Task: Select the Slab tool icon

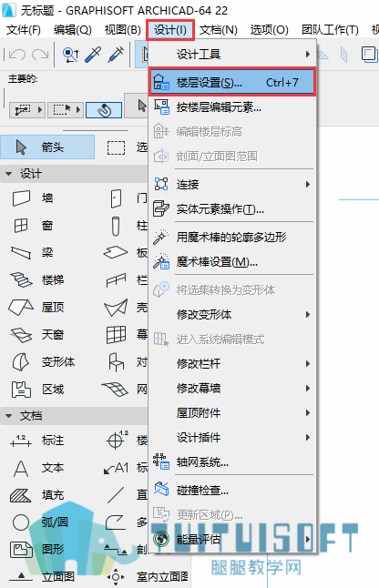Action: coord(116,252)
